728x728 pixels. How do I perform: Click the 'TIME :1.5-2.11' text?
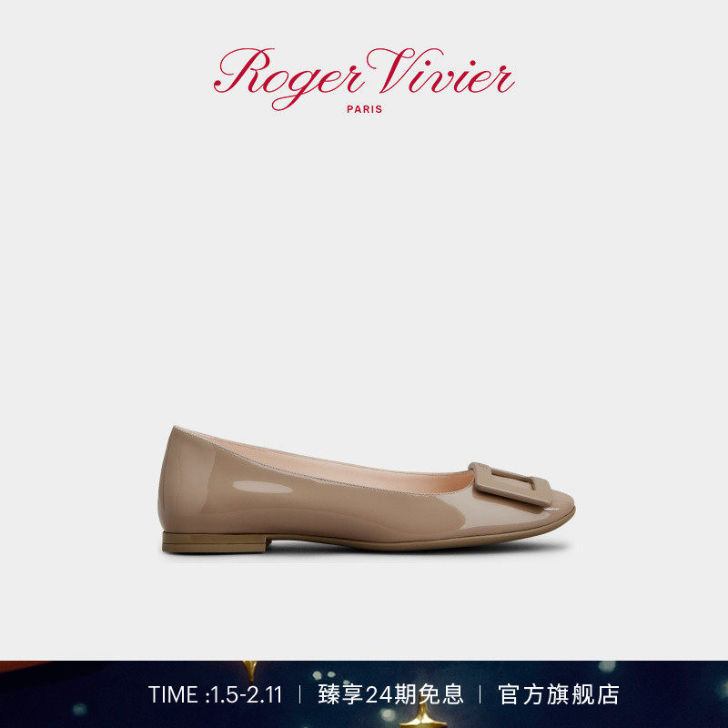click(216, 695)
